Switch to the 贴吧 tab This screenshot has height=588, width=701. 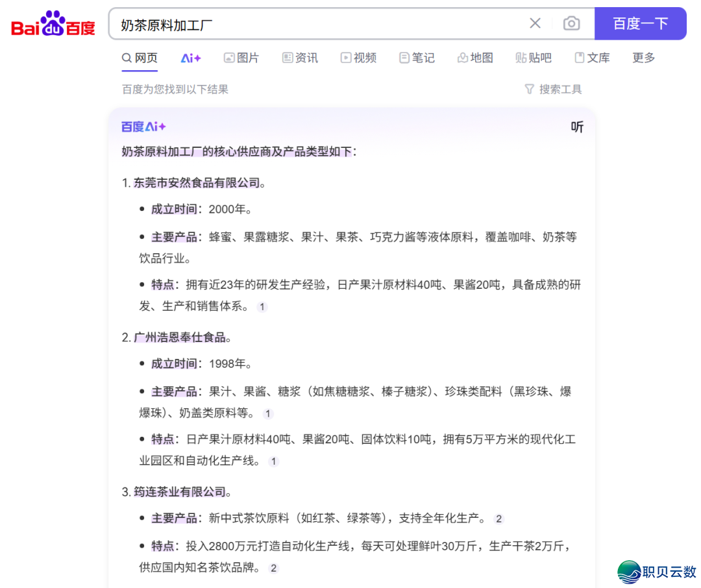coord(534,58)
